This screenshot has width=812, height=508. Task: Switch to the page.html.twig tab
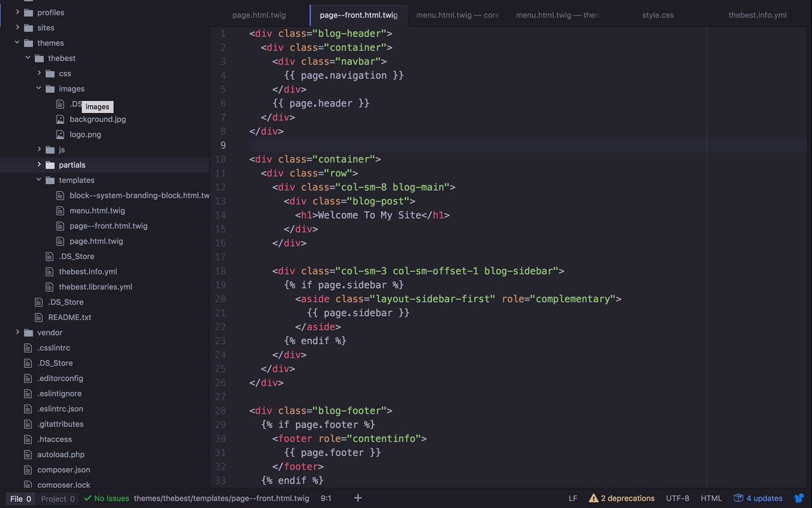tap(259, 15)
